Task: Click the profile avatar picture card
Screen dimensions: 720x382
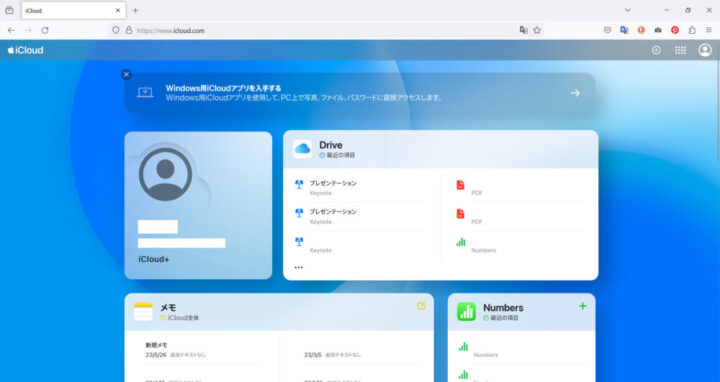Action: [x=165, y=174]
